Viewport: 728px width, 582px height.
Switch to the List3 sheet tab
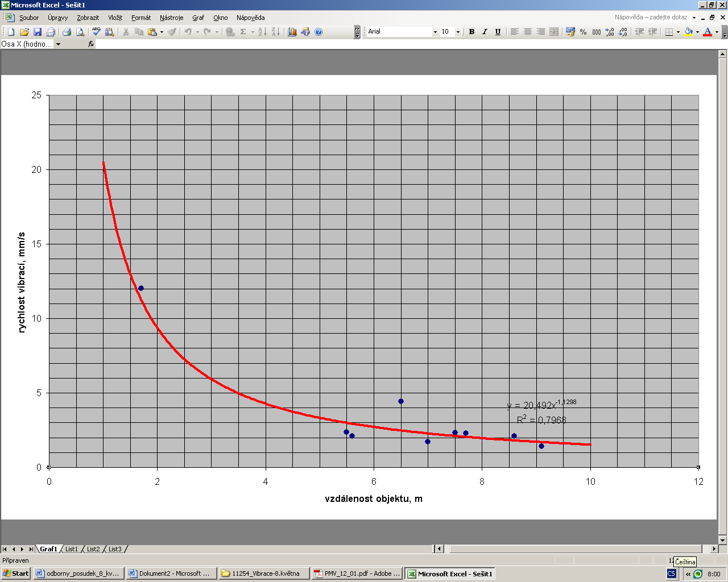coord(115,549)
